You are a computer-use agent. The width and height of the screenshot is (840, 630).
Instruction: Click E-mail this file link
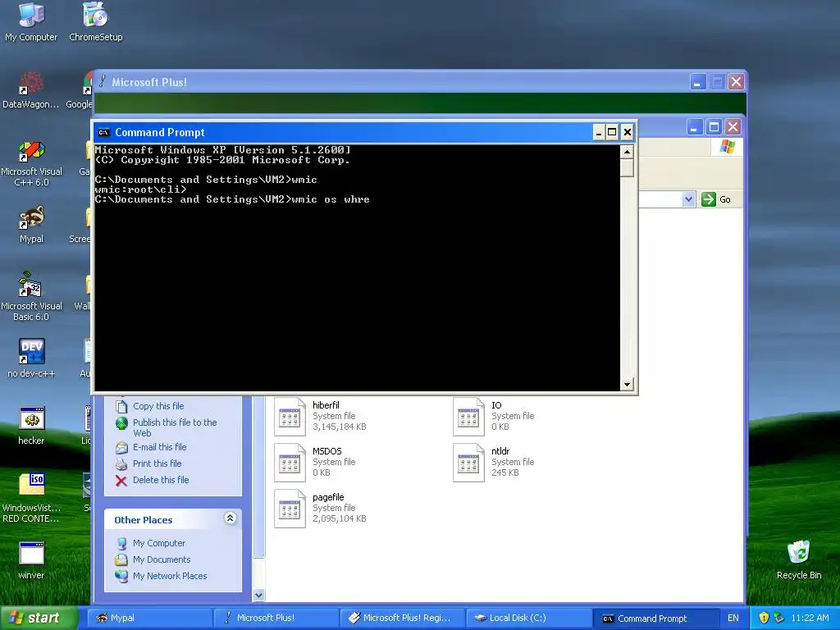(x=160, y=447)
